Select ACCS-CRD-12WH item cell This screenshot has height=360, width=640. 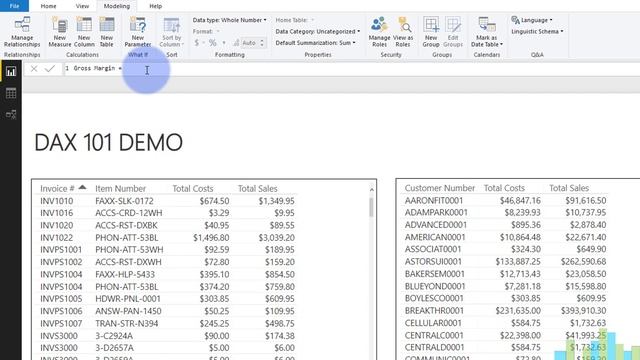(129, 213)
